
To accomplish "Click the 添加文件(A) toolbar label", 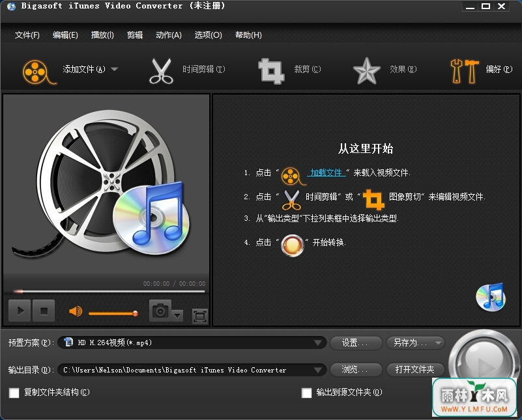I will coord(84,69).
